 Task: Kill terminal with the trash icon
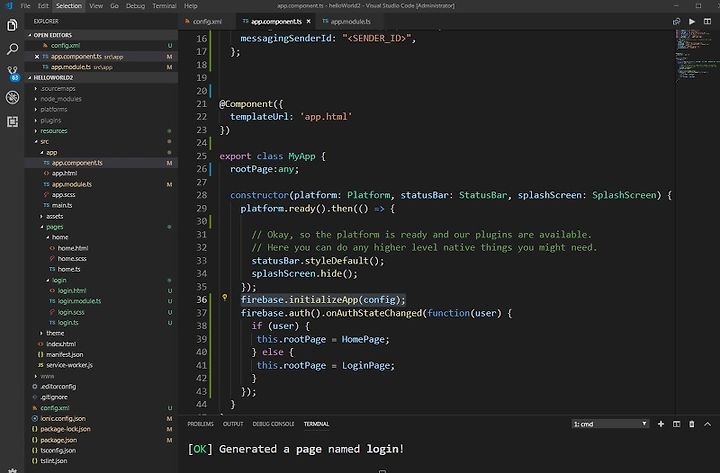692,424
